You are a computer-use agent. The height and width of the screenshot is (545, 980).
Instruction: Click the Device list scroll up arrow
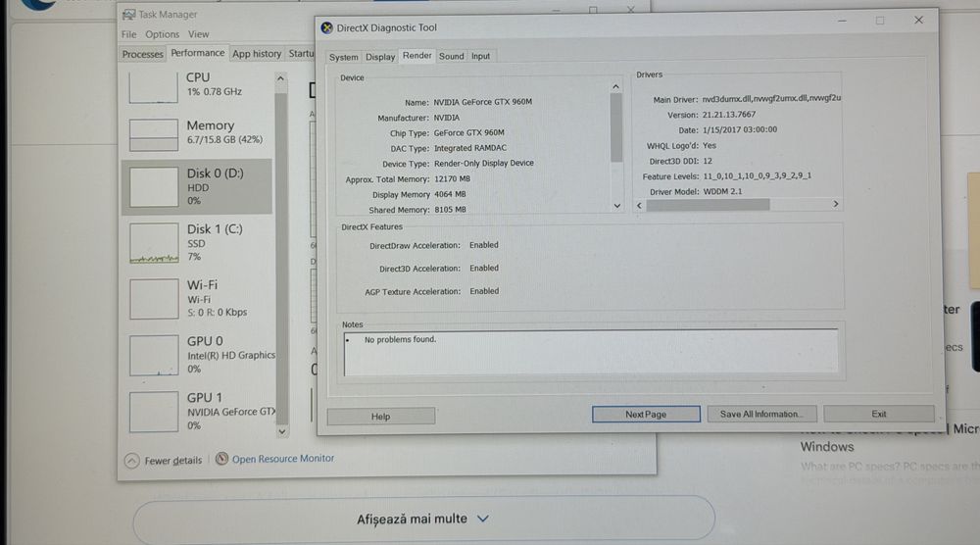click(615, 86)
